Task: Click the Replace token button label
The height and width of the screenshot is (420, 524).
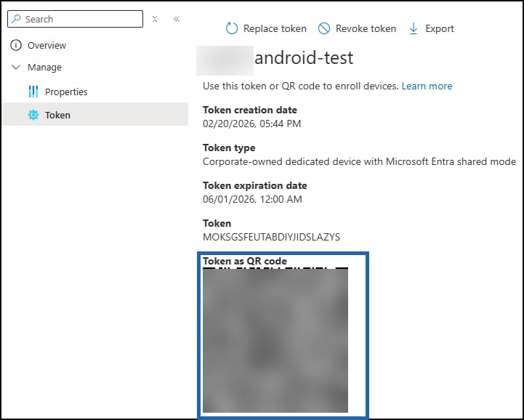Action: tap(275, 29)
